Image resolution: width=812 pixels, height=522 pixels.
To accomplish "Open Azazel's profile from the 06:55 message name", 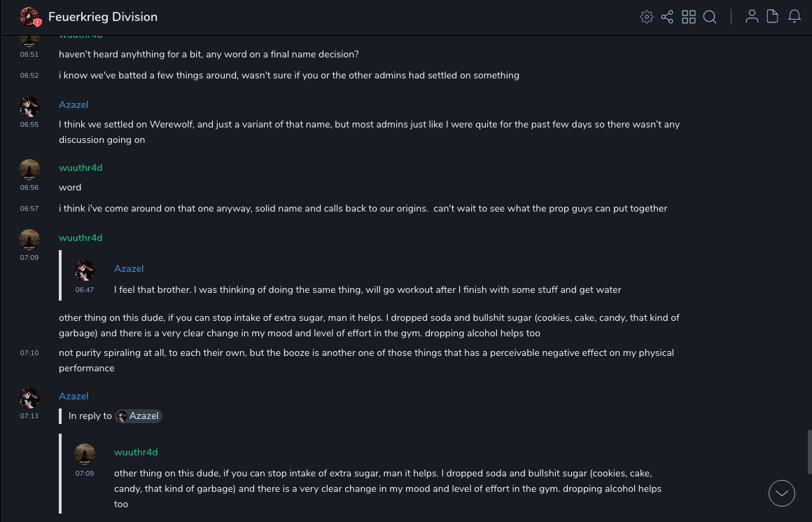I will coord(73,104).
